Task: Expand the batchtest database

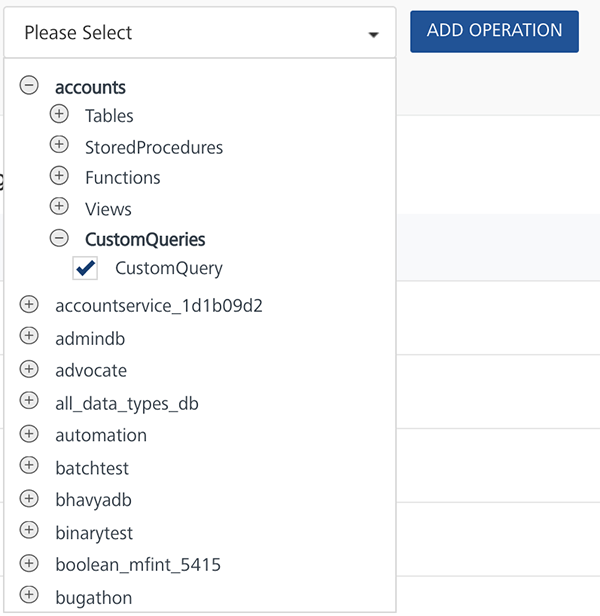Action: pyautogui.click(x=29, y=467)
